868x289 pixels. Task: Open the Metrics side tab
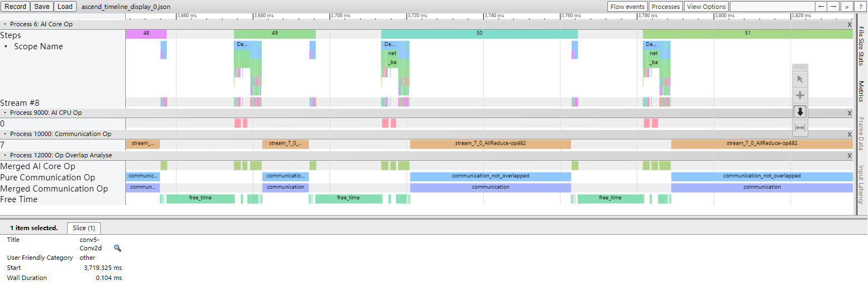pyautogui.click(x=862, y=91)
